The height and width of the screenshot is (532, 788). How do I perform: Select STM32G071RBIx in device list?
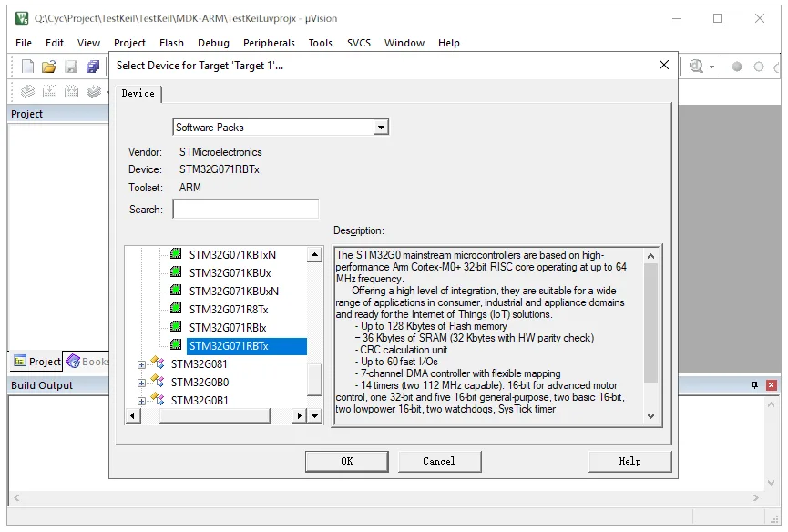228,328
